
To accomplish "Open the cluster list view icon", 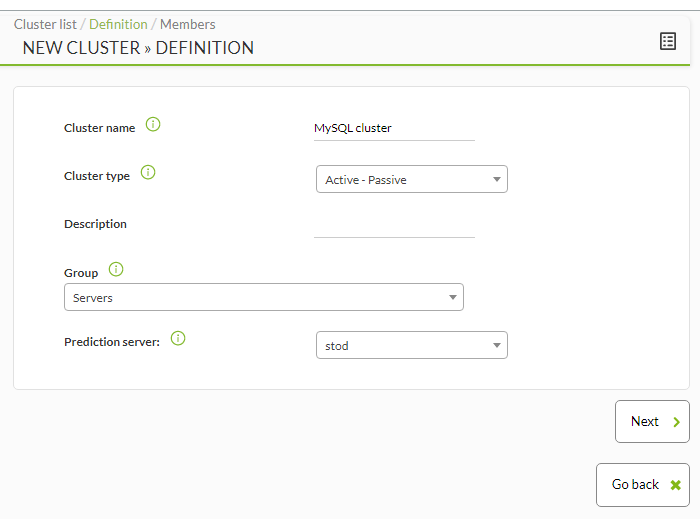I will pos(667,42).
